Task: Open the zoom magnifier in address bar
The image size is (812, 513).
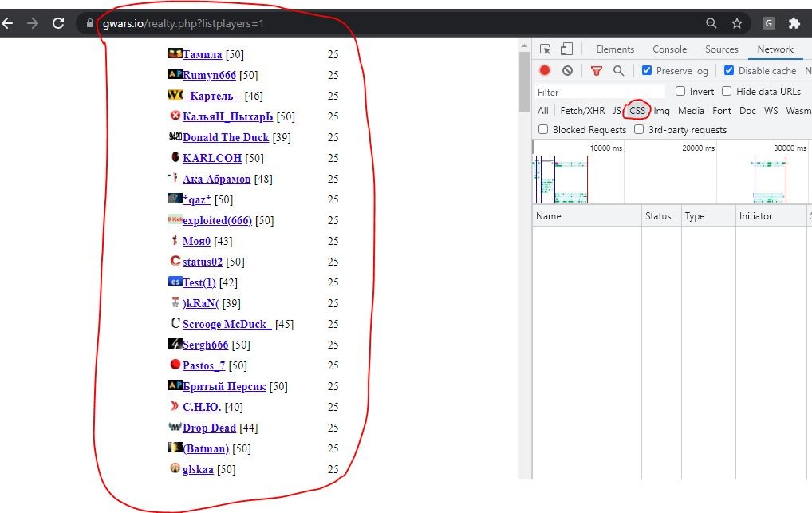Action: point(711,23)
